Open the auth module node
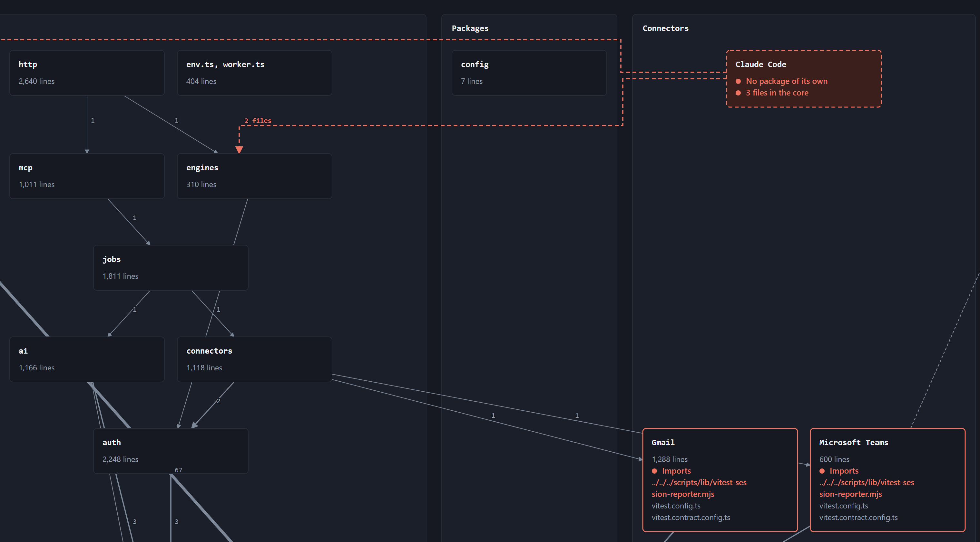The image size is (980, 542). click(171, 451)
